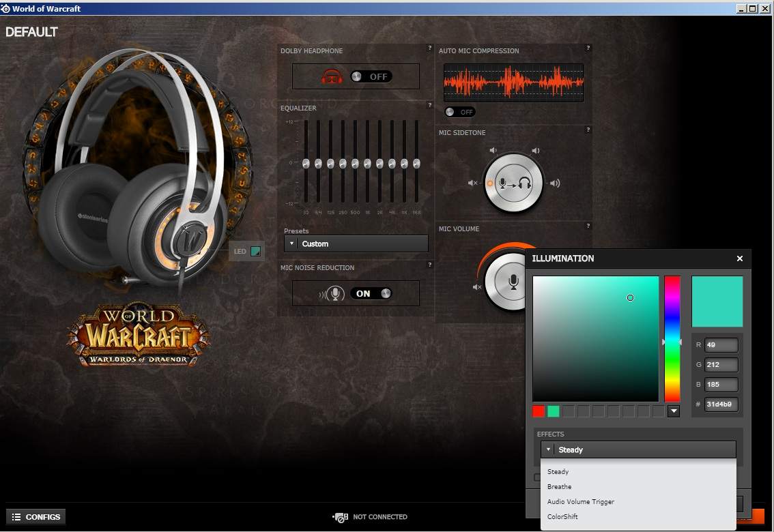774x532 pixels.
Task: Open the Configs panel
Action: 35,517
